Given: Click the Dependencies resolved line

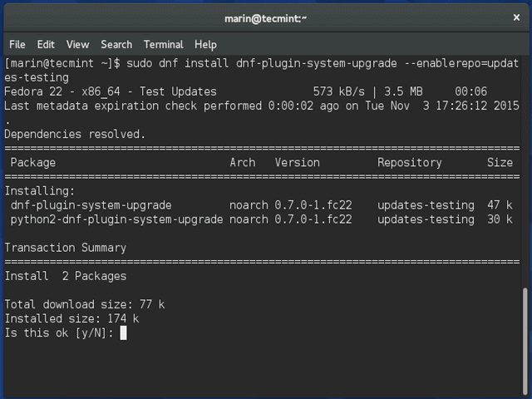Looking at the screenshot, I should point(75,134).
